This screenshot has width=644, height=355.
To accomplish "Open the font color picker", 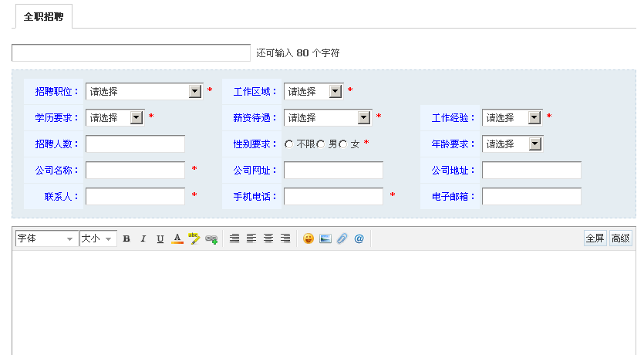I will click(x=177, y=238).
